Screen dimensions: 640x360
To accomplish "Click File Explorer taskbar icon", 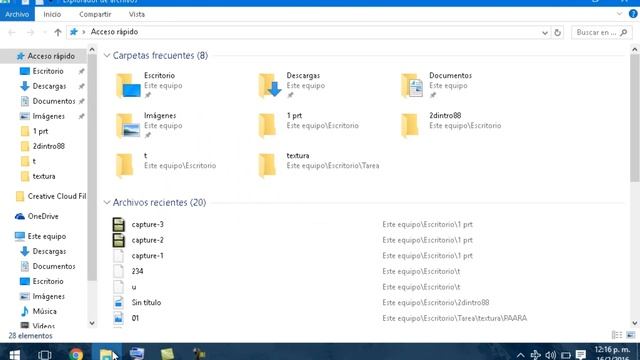I will click(107, 353).
